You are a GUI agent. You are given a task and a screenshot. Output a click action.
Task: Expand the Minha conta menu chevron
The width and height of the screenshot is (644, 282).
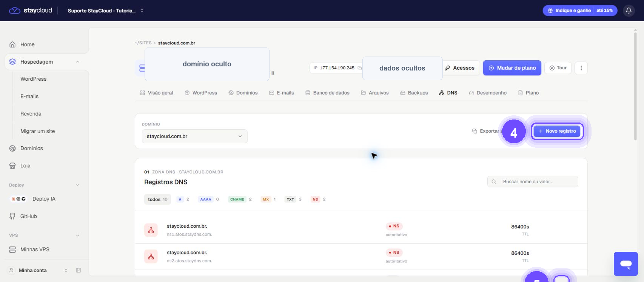pyautogui.click(x=66, y=270)
